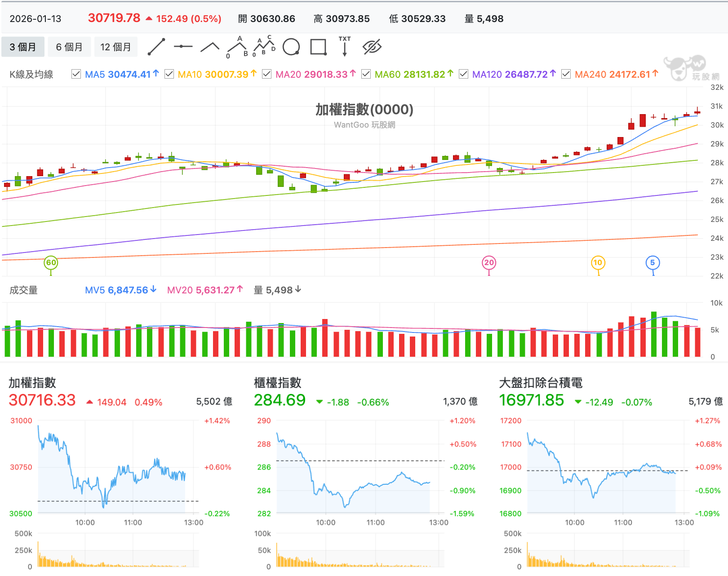Select the rectangle drawing tool
Image resolution: width=728 pixels, height=576 pixels.
pos(318,47)
